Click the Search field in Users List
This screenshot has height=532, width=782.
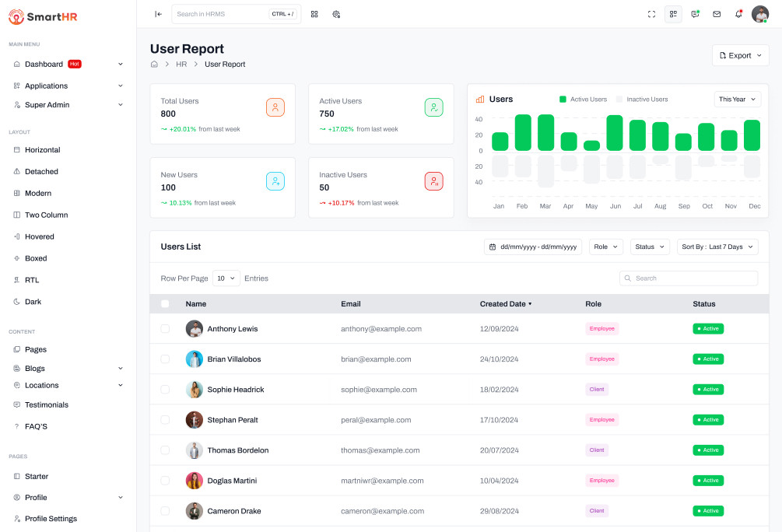coord(689,278)
